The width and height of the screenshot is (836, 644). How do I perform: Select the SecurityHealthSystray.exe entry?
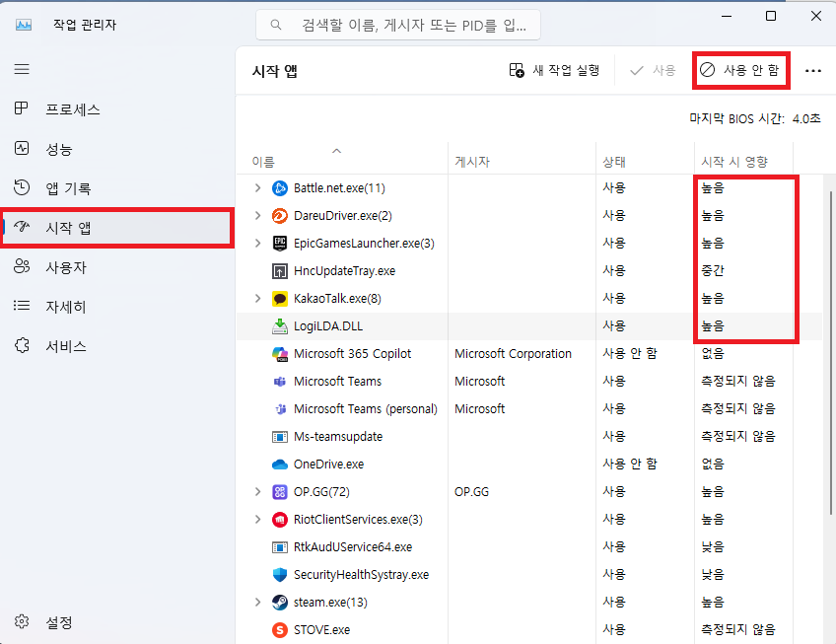coord(362,575)
